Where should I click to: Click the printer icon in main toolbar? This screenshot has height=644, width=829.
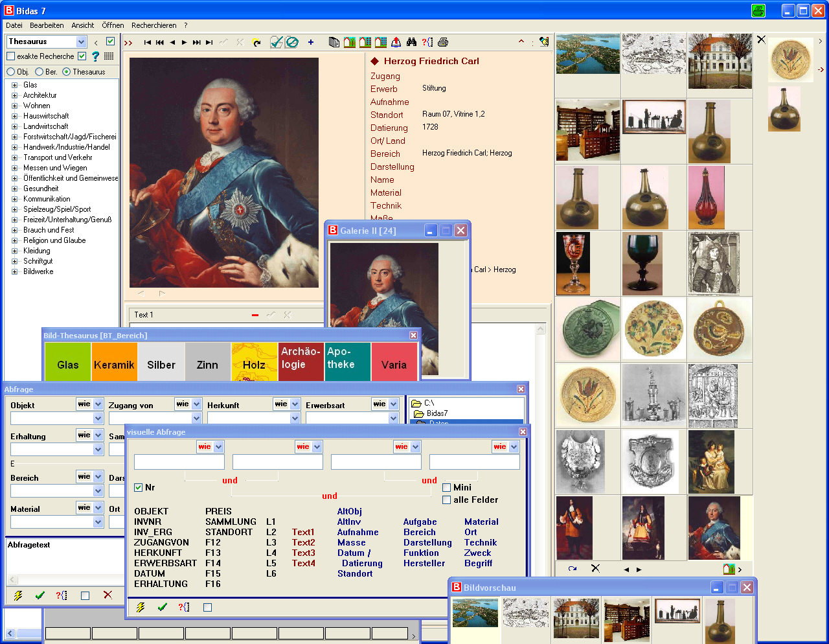coord(443,42)
